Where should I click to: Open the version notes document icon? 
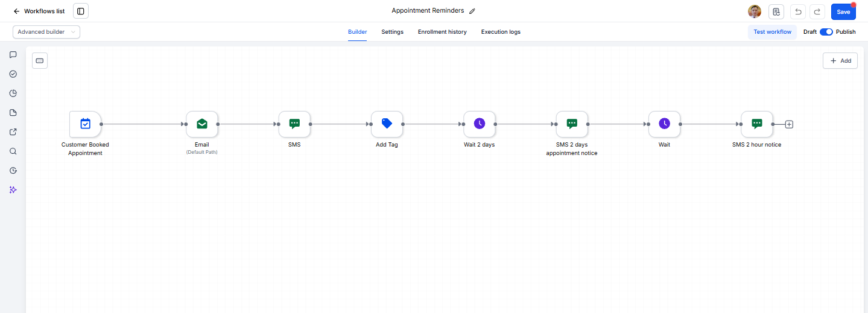tap(776, 11)
